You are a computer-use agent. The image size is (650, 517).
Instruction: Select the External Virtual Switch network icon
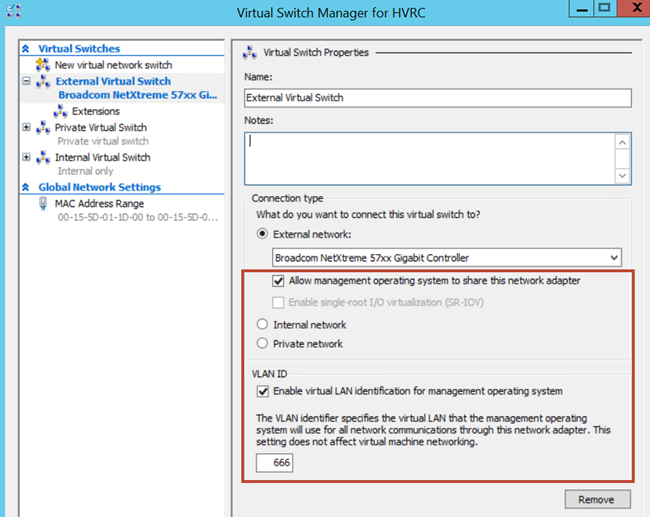click(x=43, y=81)
